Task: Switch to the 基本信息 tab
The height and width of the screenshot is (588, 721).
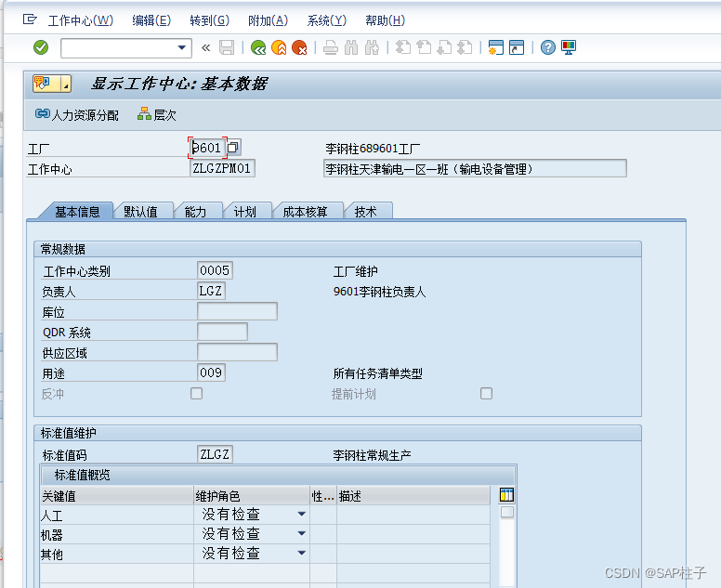Action: pos(77,212)
